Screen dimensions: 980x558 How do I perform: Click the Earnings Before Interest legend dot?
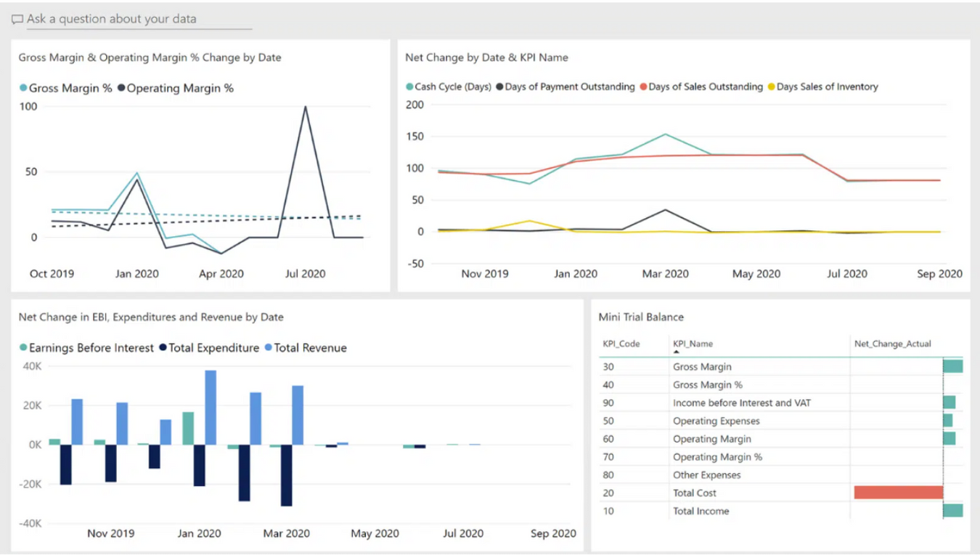23,348
